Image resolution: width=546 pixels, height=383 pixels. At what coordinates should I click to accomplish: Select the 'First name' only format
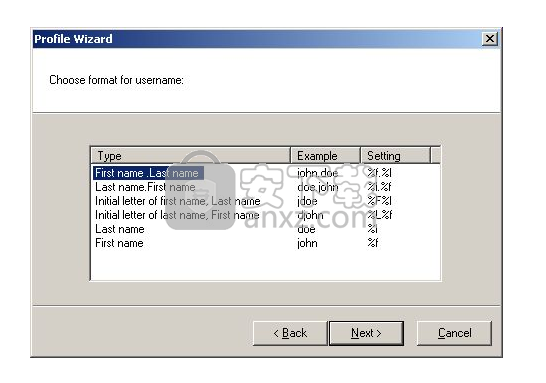click(119, 243)
